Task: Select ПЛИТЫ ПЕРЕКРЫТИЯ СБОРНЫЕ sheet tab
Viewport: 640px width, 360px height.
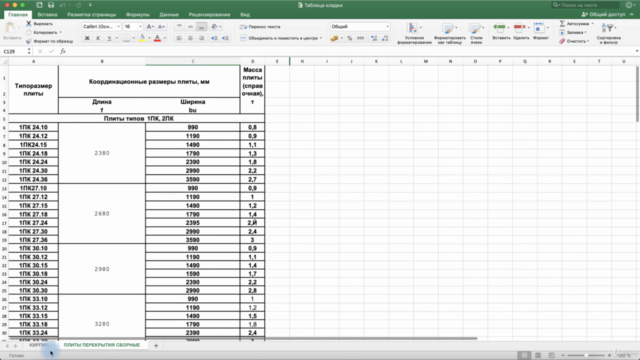Action: pyautogui.click(x=102, y=345)
